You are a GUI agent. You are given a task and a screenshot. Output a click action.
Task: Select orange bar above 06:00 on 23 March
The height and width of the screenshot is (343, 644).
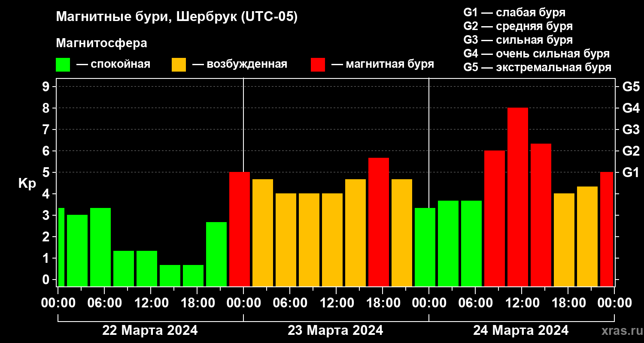[x=286, y=240]
